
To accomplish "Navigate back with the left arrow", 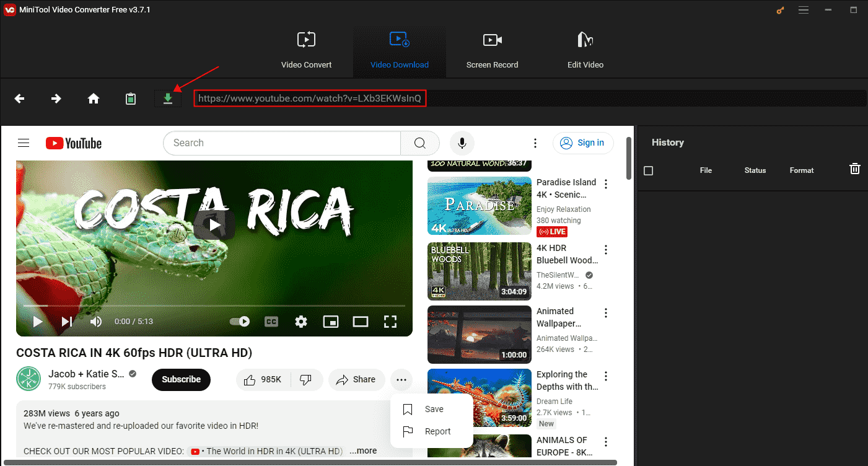I will [20, 99].
